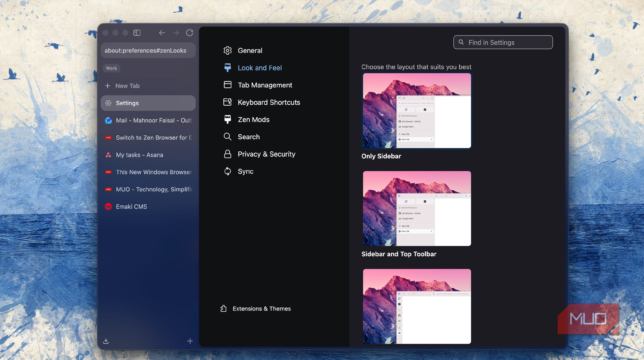Open Extensions & Themes via the puzzle icon

[x=223, y=308]
